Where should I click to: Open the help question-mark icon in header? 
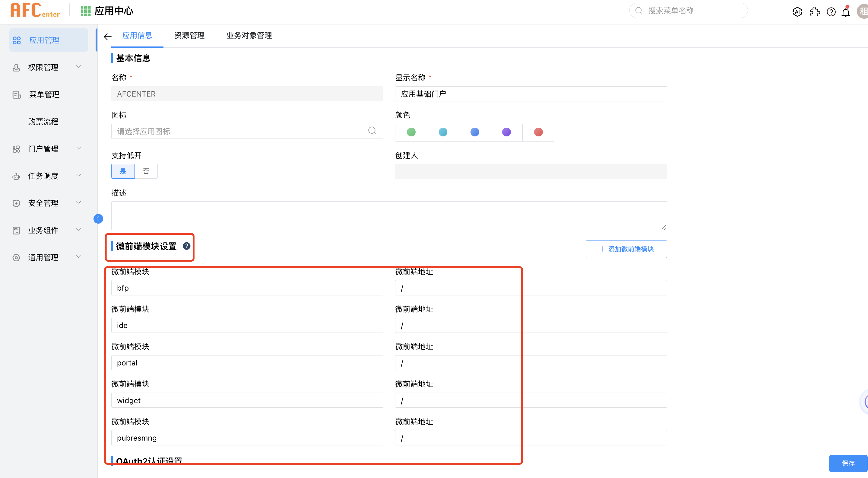point(831,12)
